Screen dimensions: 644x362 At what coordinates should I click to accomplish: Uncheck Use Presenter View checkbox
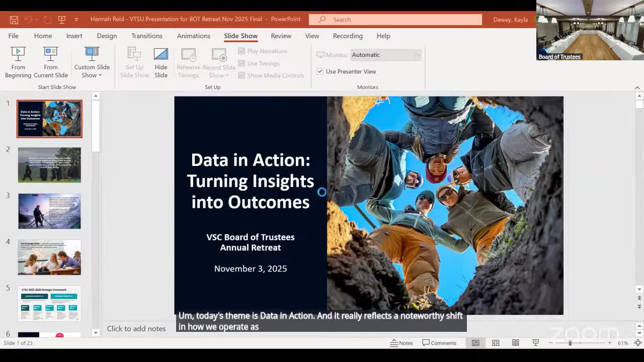pyautogui.click(x=320, y=71)
